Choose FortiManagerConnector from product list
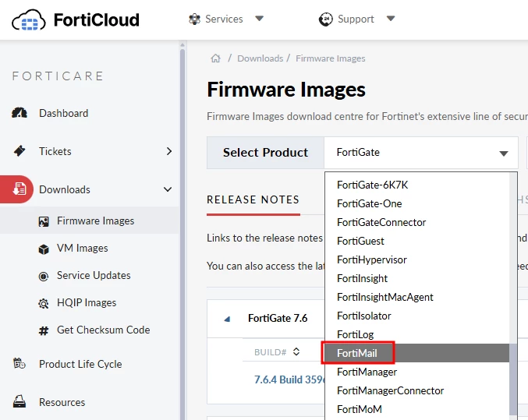Image resolution: width=528 pixels, height=420 pixels. 417,390
